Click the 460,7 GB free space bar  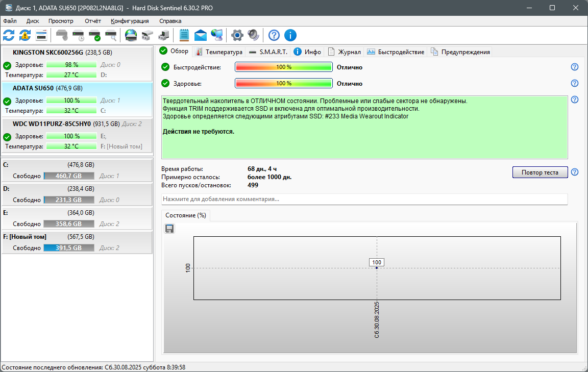(68, 176)
